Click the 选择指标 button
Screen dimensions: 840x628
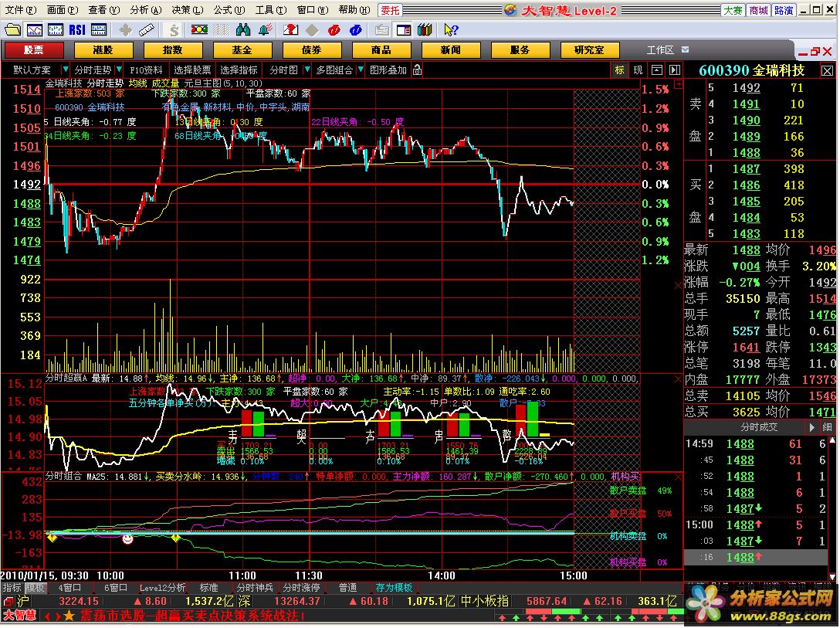[x=239, y=70]
